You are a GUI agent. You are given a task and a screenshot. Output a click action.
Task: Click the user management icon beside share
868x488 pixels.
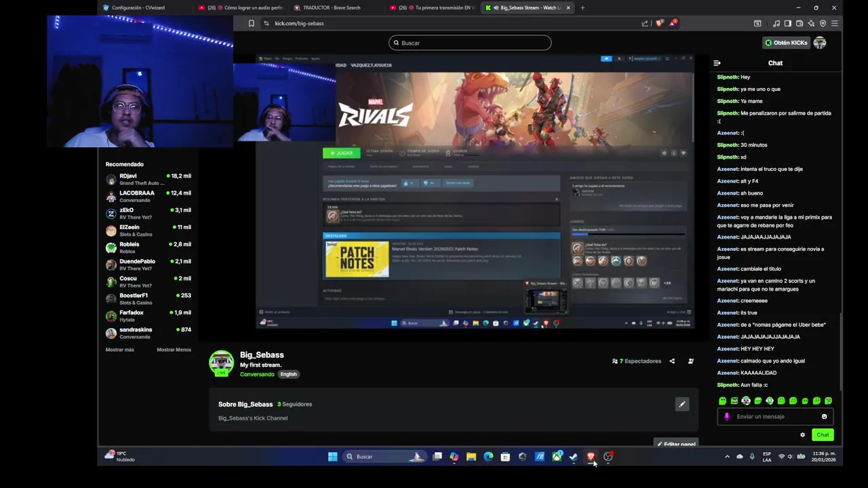(x=691, y=361)
